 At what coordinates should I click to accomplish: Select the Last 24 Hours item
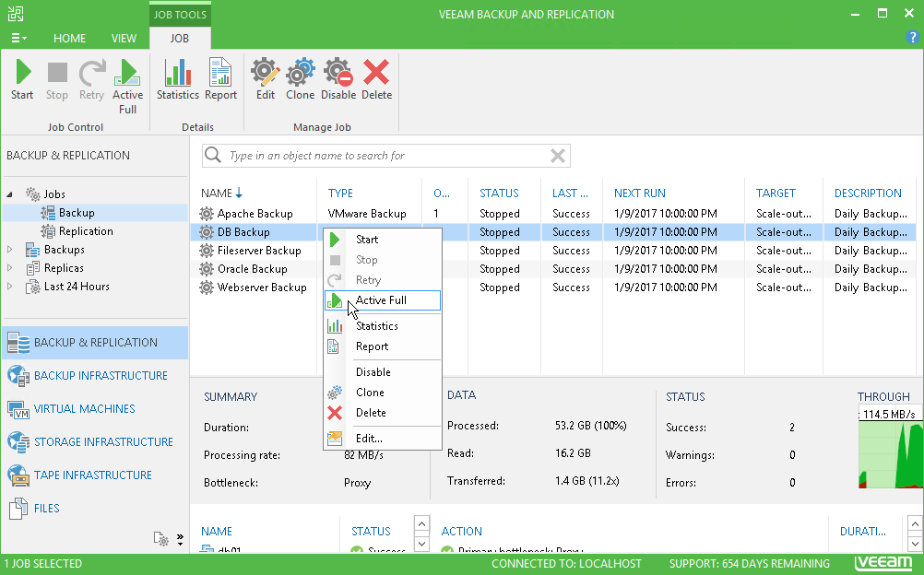point(77,287)
